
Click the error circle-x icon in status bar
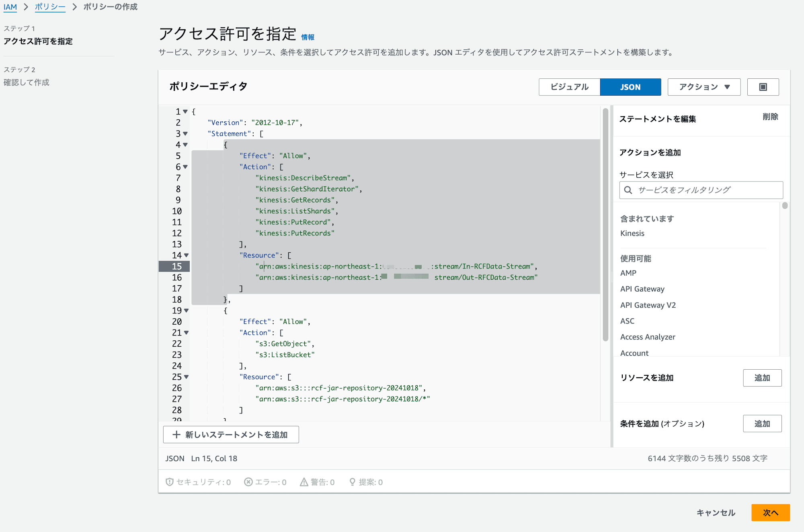pos(248,482)
